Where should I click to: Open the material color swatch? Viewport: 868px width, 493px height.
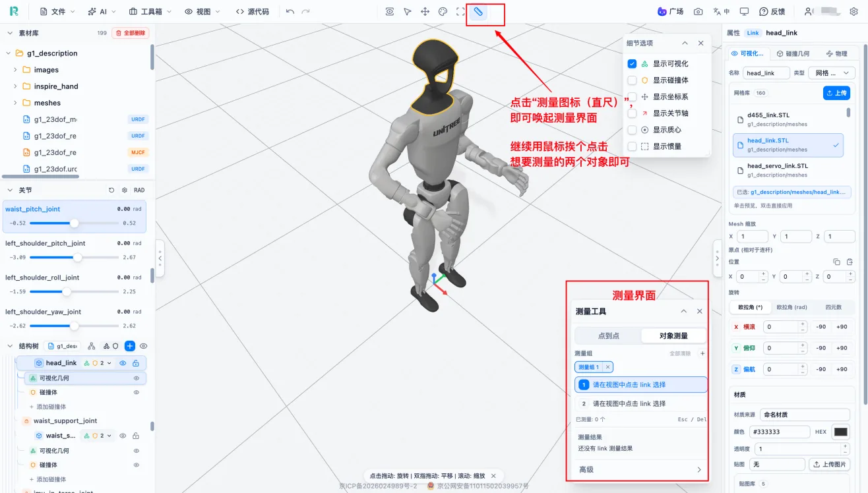pos(841,432)
